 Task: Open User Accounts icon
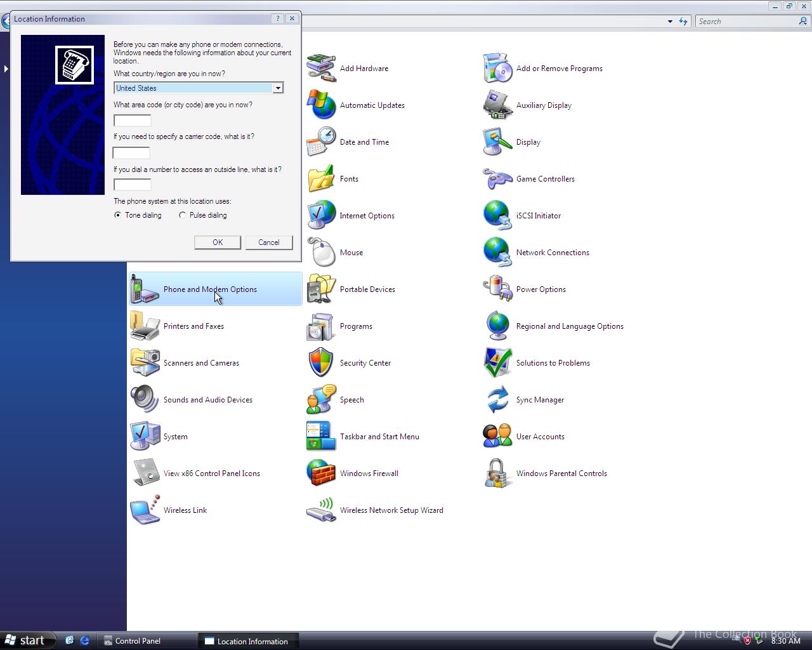coord(497,437)
